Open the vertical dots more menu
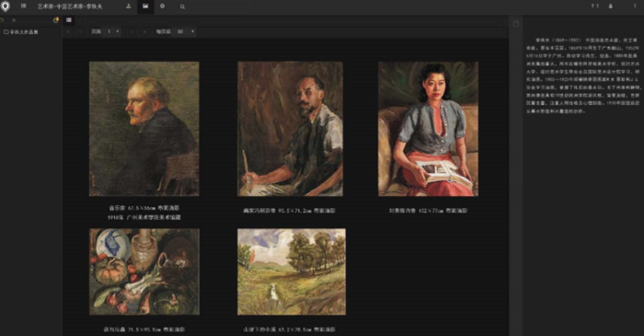 (635, 6)
